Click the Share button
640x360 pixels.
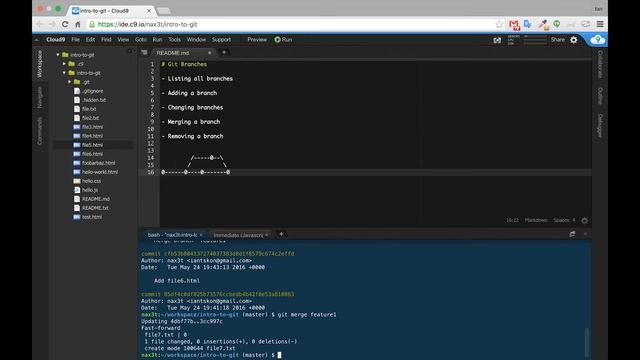click(x=558, y=40)
